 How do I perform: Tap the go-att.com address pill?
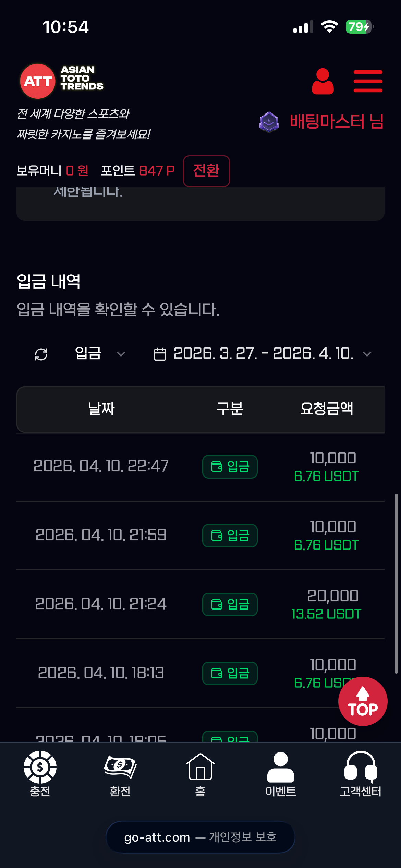point(200,837)
